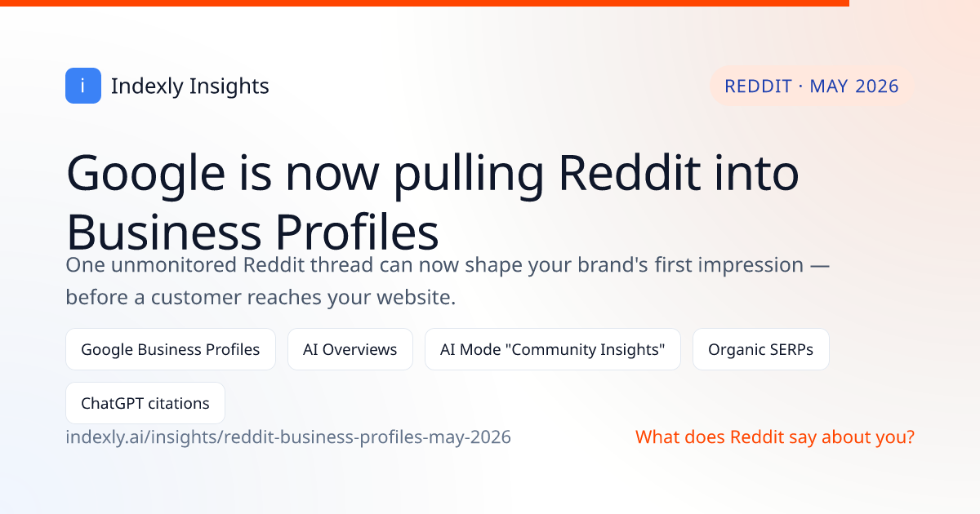
Task: Click the "Business Profiles" headline line
Action: (x=252, y=232)
